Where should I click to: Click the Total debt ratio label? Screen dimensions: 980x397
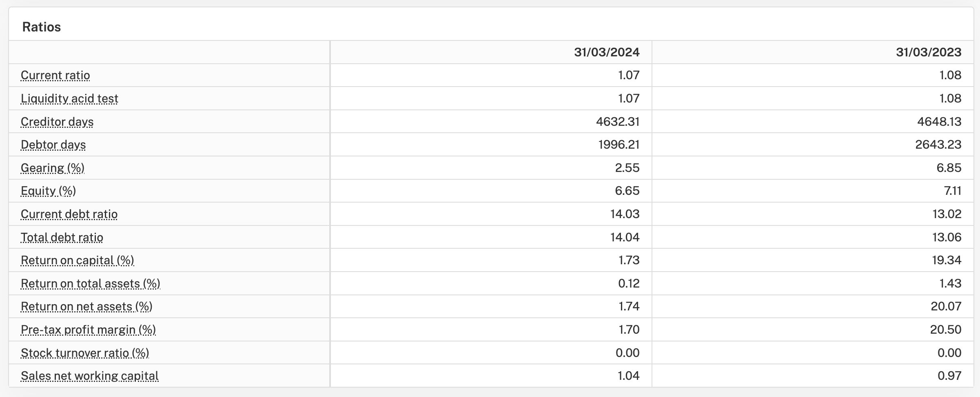[x=62, y=237]
